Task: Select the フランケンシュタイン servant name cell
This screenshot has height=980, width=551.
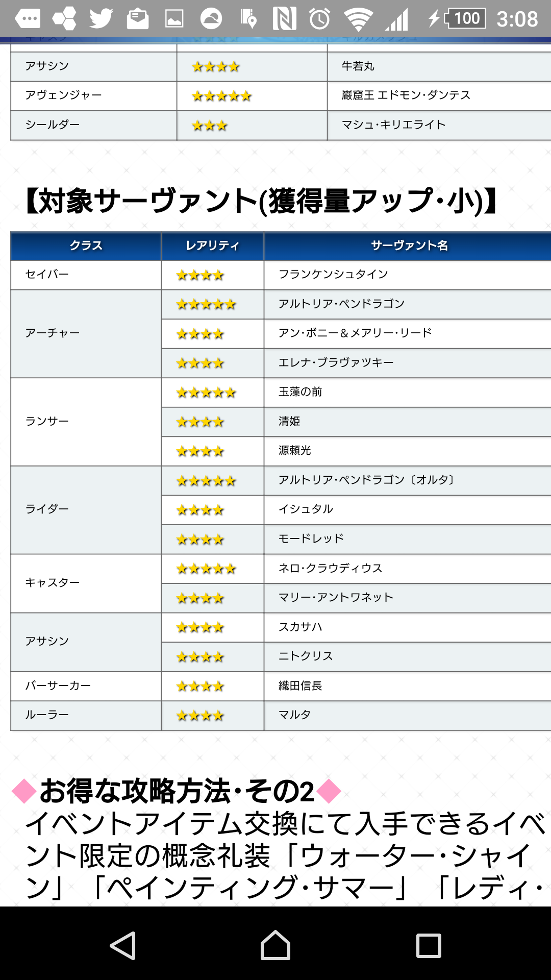Action: click(333, 275)
